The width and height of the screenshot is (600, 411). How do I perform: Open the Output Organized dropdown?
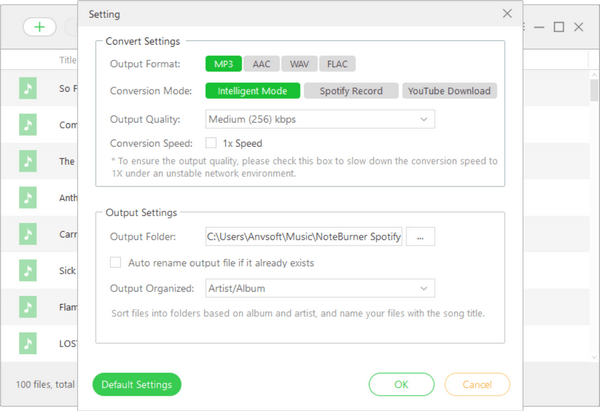pos(320,288)
